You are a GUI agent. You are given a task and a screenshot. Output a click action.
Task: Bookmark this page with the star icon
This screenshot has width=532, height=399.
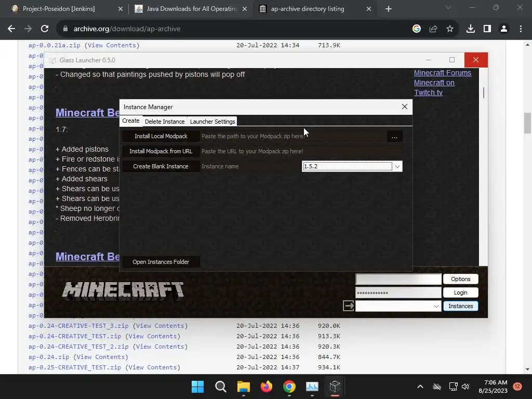[450, 29]
